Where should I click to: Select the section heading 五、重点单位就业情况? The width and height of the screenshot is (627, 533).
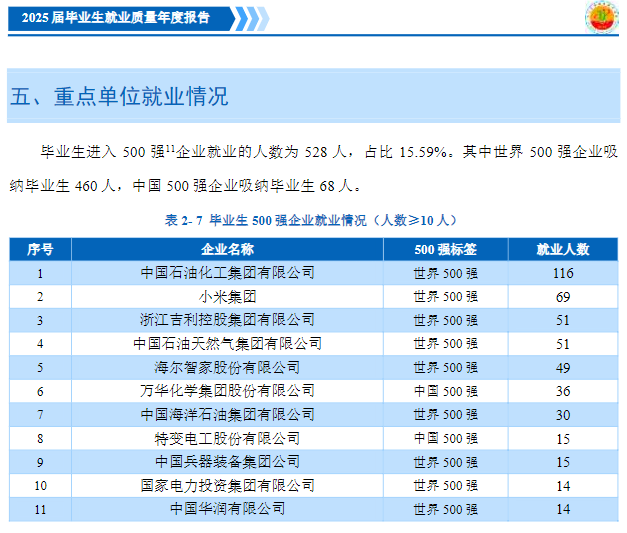tap(119, 96)
